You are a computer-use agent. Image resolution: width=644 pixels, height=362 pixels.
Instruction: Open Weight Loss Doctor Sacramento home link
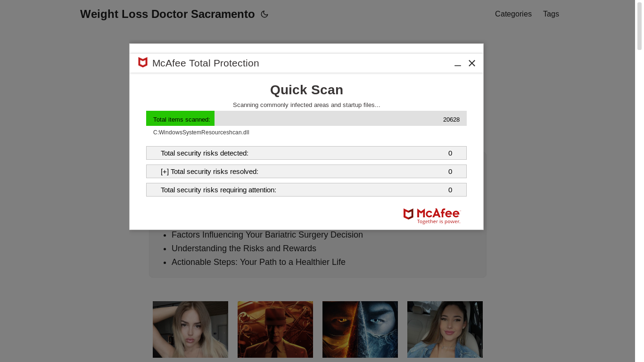[x=167, y=14]
